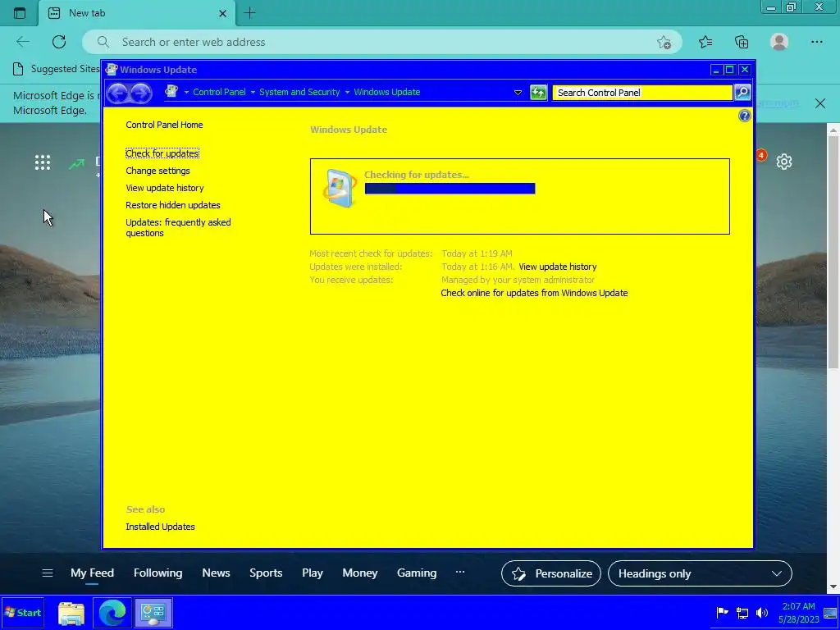Click the Windows Update shield icon
This screenshot has width=840, height=630.
tap(340, 188)
